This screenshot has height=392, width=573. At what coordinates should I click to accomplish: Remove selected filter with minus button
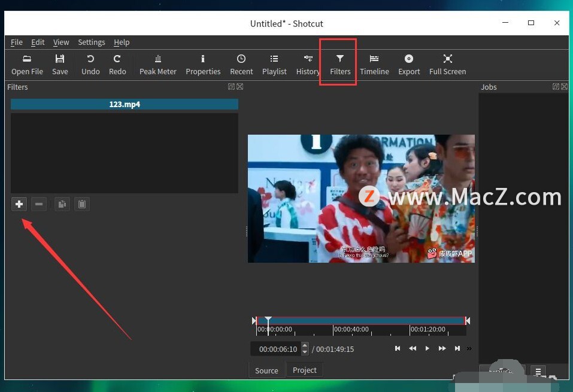click(x=39, y=204)
